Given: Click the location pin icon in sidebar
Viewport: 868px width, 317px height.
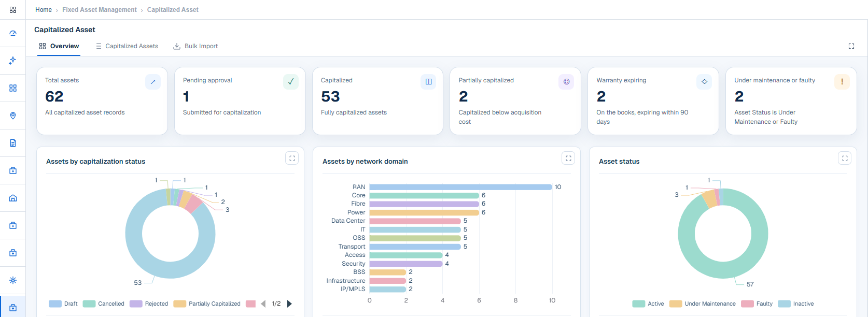Looking at the screenshot, I should [x=13, y=116].
